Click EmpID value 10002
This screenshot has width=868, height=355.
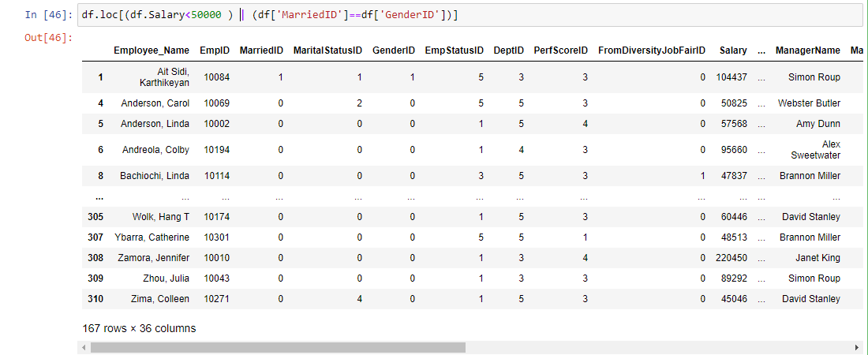click(216, 124)
